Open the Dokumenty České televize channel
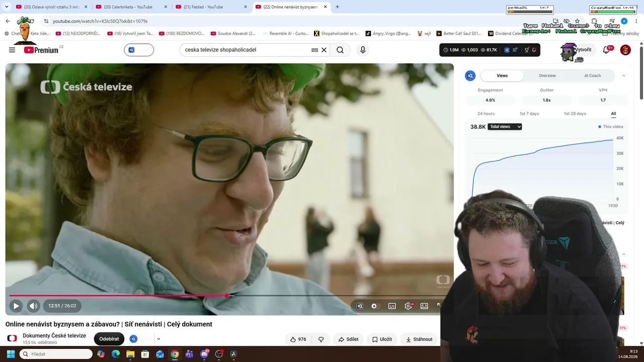The image size is (644, 362). coord(54,336)
